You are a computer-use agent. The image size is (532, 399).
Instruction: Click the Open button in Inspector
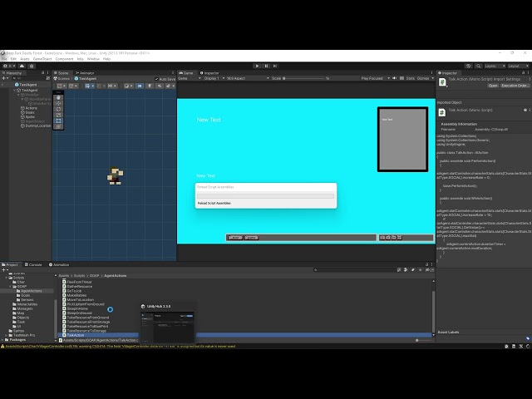[493, 86]
